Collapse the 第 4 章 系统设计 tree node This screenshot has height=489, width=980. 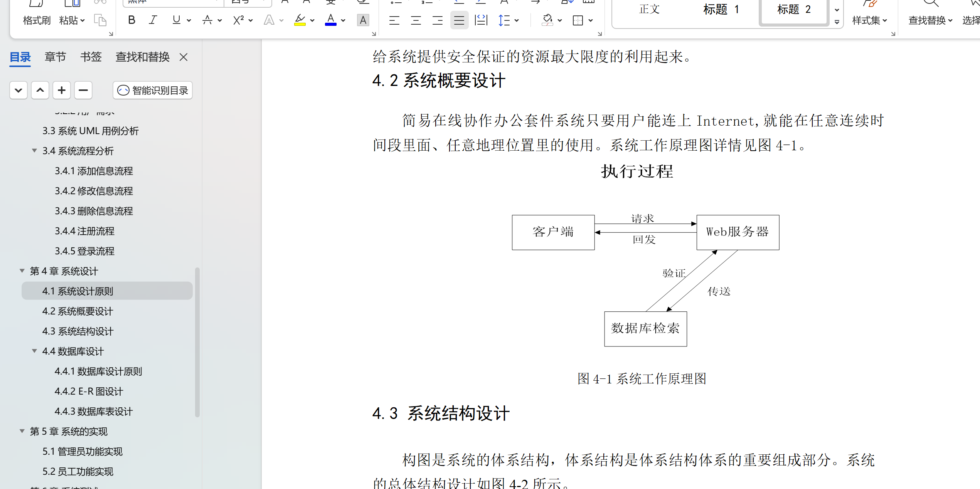pos(22,271)
